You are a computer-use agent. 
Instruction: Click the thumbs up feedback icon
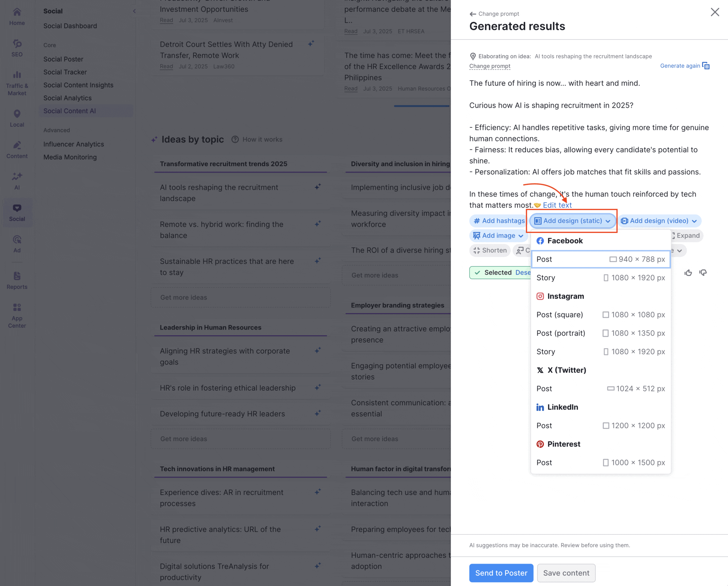click(x=688, y=273)
